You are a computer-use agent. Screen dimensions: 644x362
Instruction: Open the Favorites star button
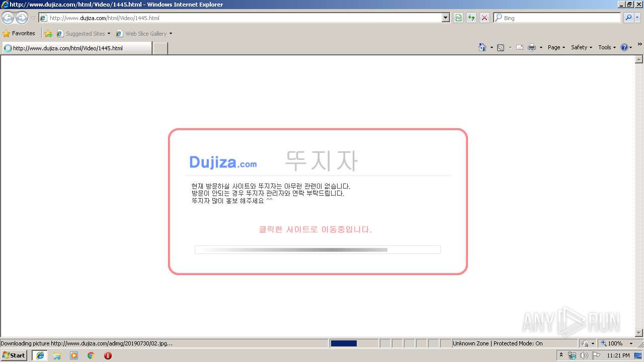pyautogui.click(x=19, y=34)
